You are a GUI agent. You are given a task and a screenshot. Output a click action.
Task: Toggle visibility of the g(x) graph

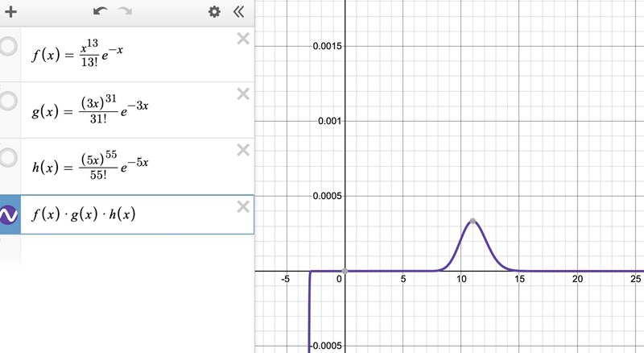pyautogui.click(x=9, y=102)
